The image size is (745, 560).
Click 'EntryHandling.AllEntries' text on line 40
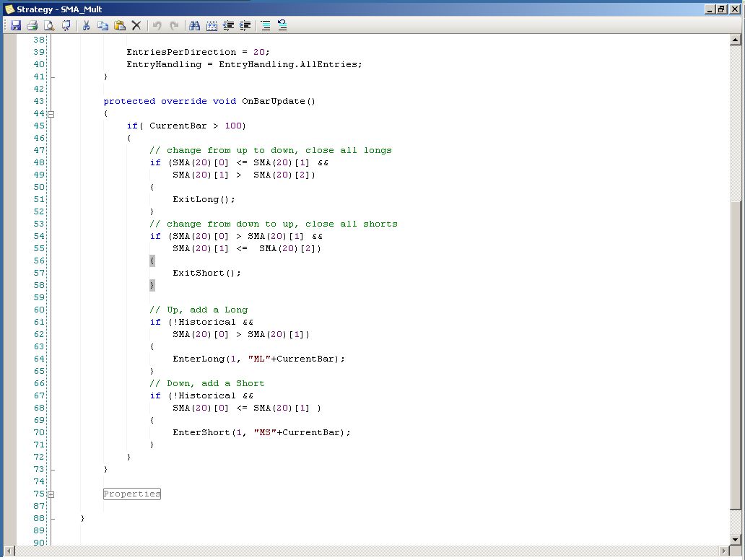click(288, 65)
